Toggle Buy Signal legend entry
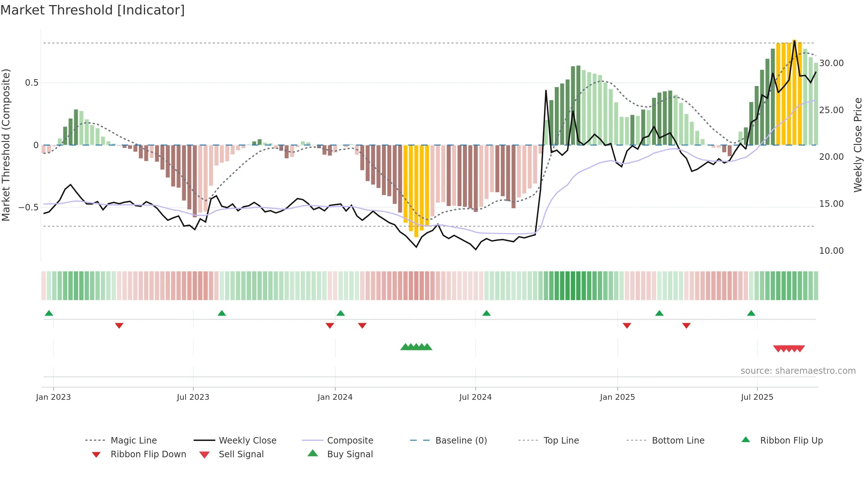 click(340, 454)
